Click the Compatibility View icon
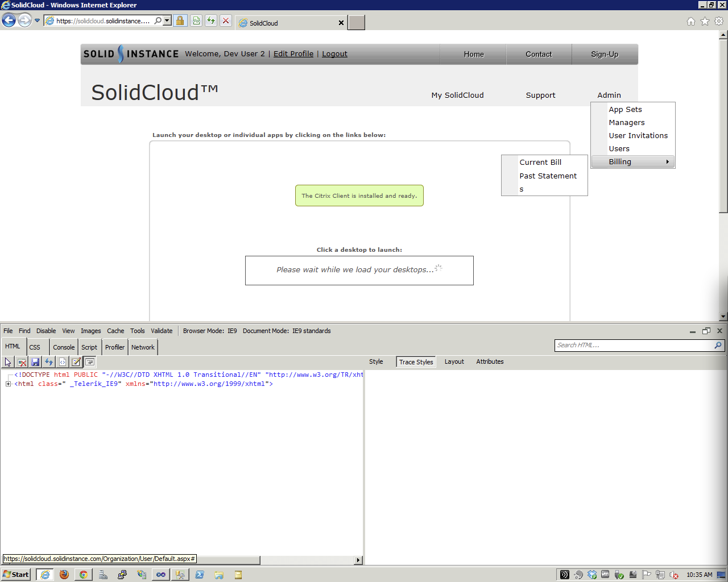 point(196,21)
